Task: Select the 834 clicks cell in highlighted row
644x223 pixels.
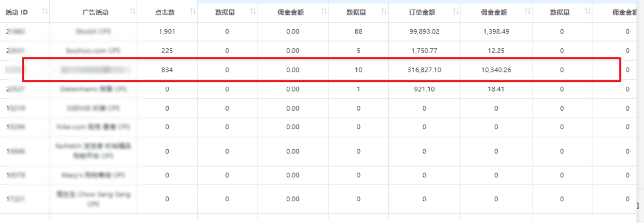Action: tap(166, 70)
